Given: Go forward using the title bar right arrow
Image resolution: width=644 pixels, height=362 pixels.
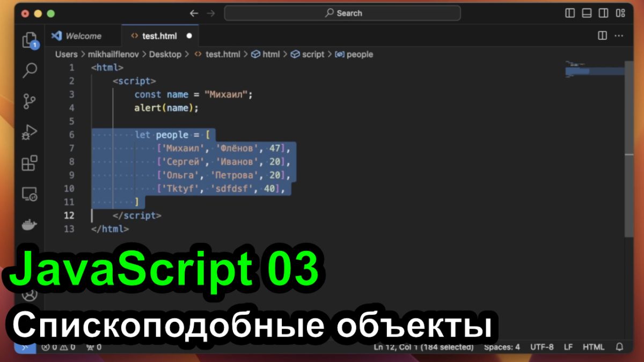Looking at the screenshot, I should coord(211,13).
